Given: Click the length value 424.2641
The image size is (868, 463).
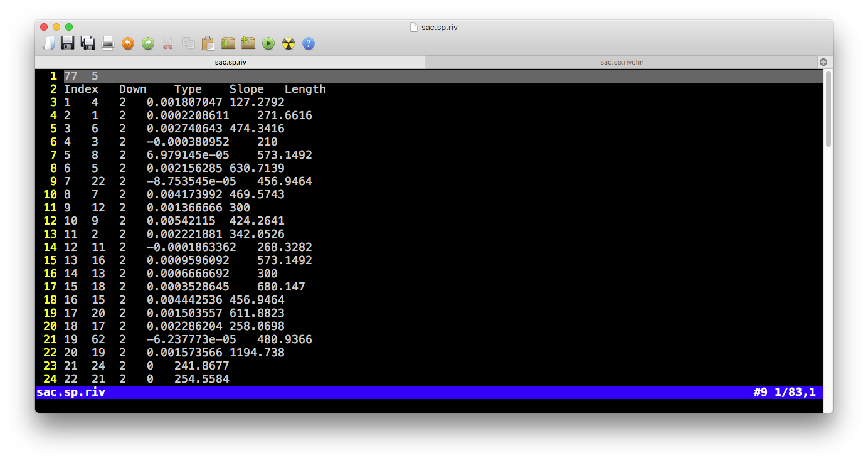Looking at the screenshot, I should pyautogui.click(x=257, y=221).
